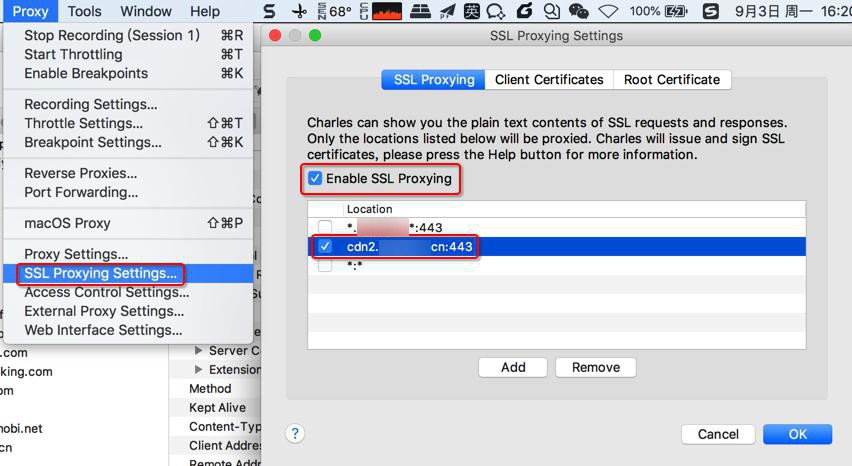
Task: Click the Remove location button
Action: tap(596, 368)
